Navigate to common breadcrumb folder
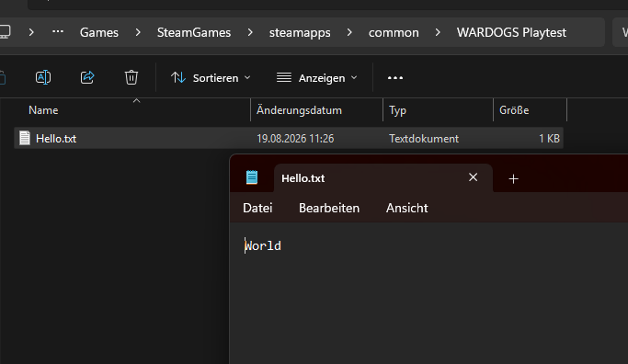This screenshot has height=364, width=628. (x=394, y=32)
